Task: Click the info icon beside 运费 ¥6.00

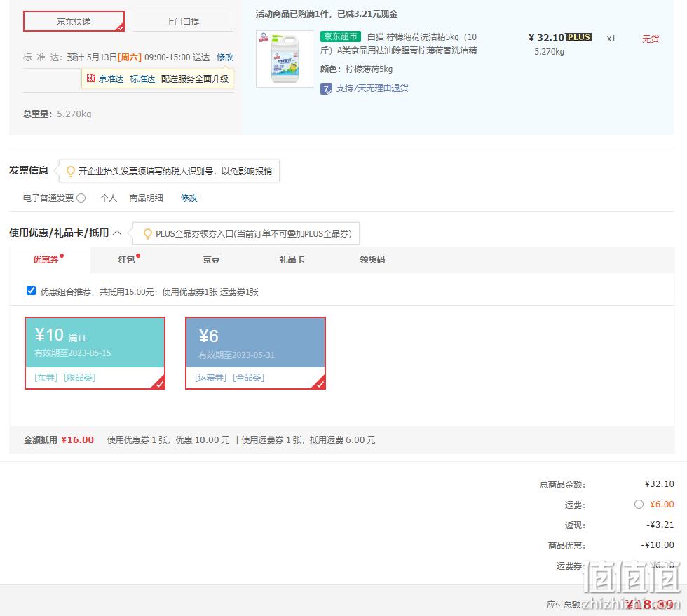Action: point(639,505)
